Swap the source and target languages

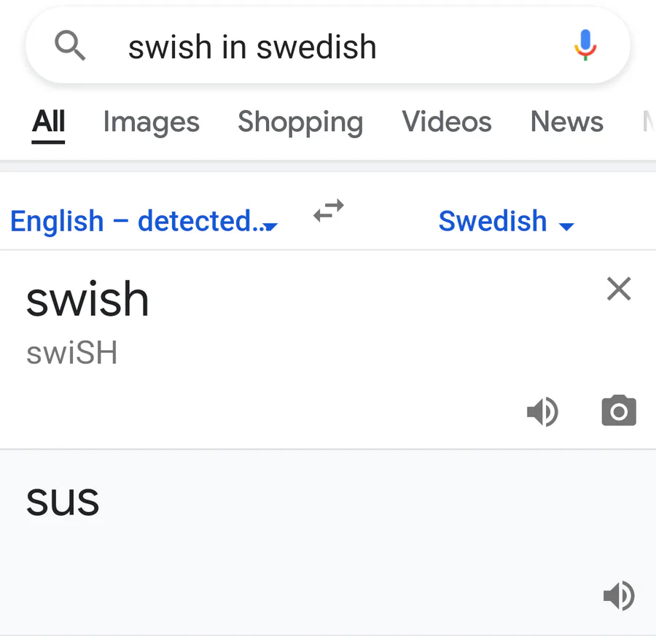pos(329,212)
